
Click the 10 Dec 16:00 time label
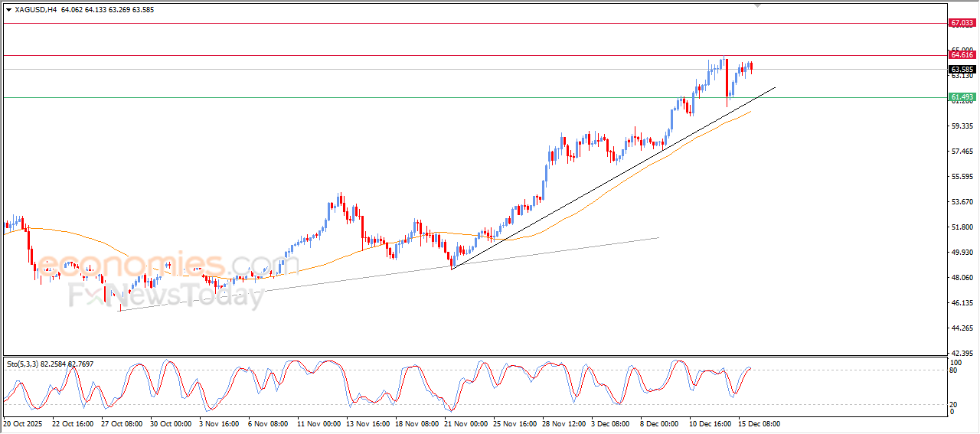tap(710, 423)
